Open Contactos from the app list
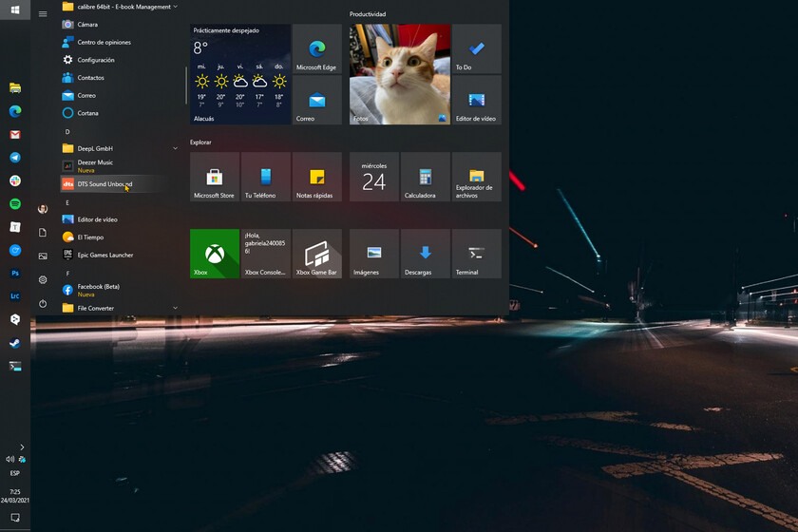Viewport: 798px width, 532px height. pos(120,78)
